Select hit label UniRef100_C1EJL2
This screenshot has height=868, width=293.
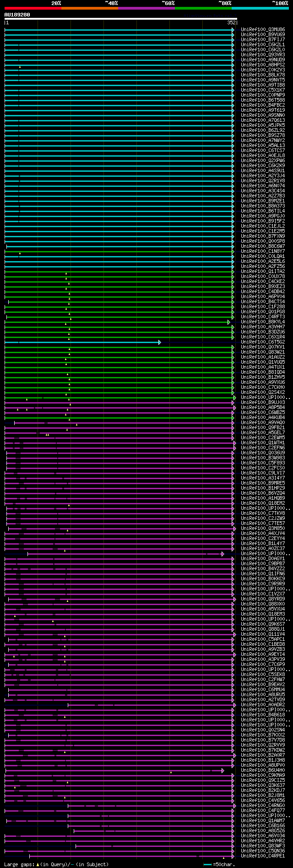tap(263, 226)
